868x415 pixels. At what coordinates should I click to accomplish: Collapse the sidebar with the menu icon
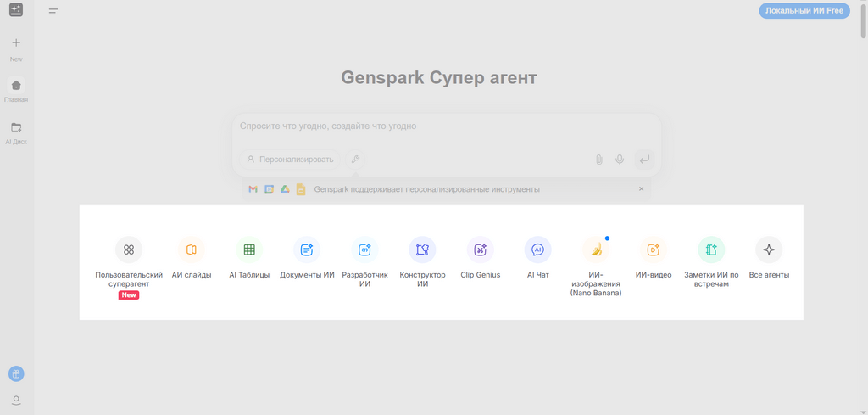(53, 10)
